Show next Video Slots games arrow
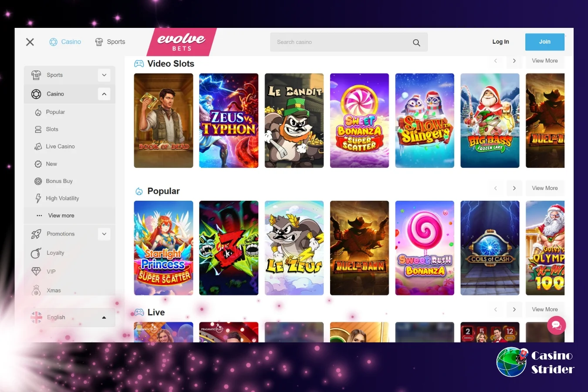Screen dimensions: 588x392 click(x=514, y=61)
